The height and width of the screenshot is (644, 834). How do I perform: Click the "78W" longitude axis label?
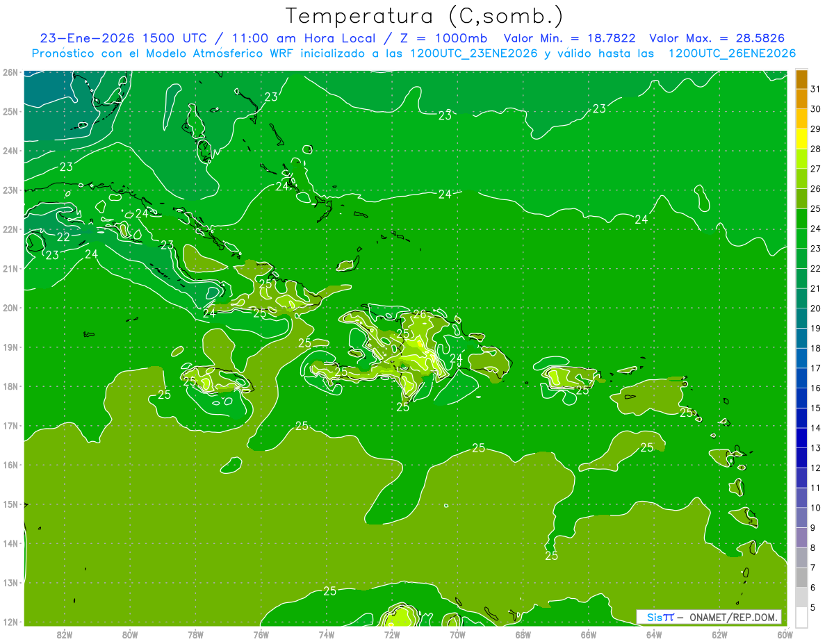[195, 634]
